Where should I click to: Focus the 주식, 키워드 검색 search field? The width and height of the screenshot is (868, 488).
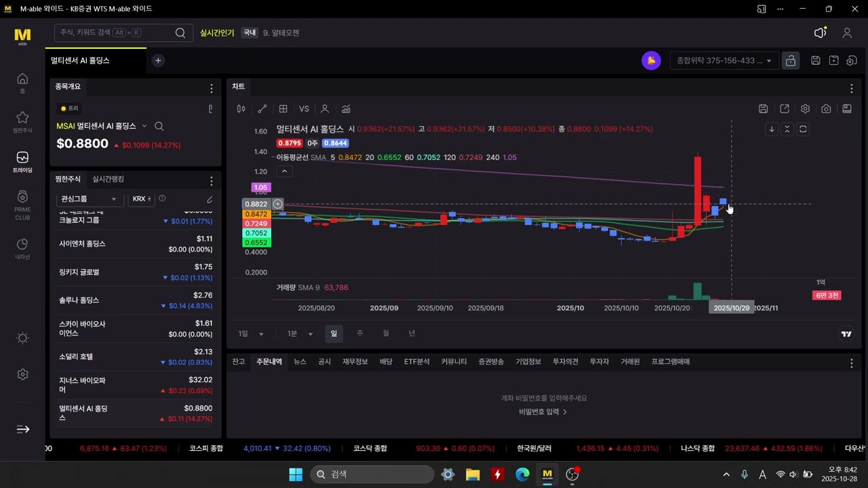click(123, 33)
